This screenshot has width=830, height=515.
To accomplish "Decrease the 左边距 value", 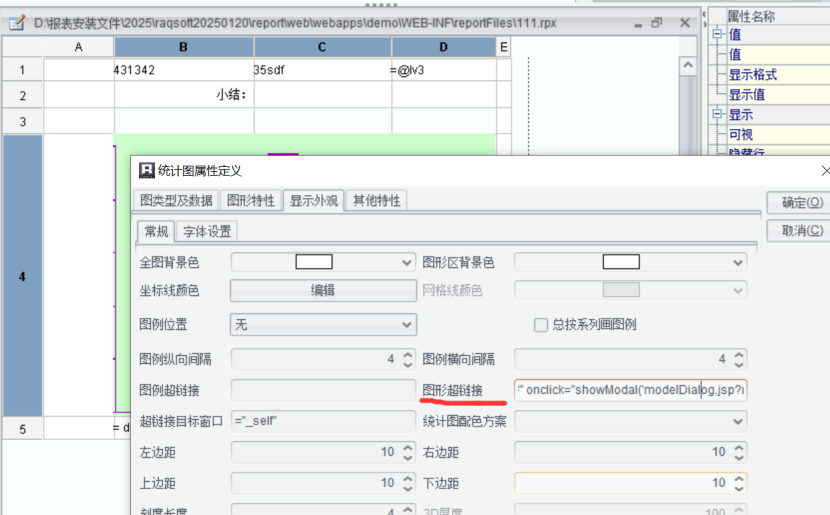I will tap(408, 457).
